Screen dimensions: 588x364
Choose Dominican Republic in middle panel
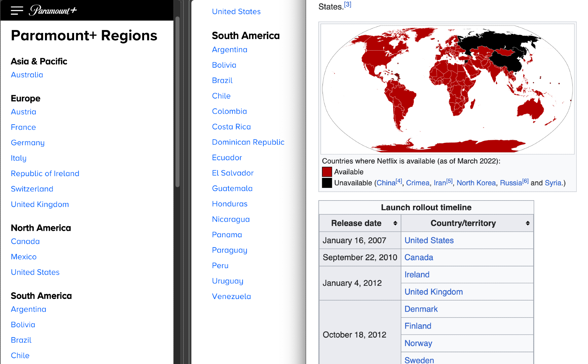click(x=248, y=142)
